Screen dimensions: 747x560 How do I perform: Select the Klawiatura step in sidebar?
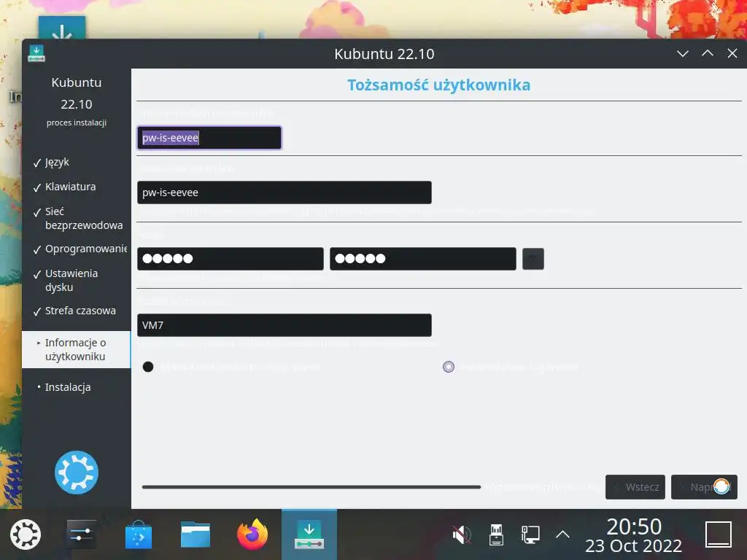point(70,187)
